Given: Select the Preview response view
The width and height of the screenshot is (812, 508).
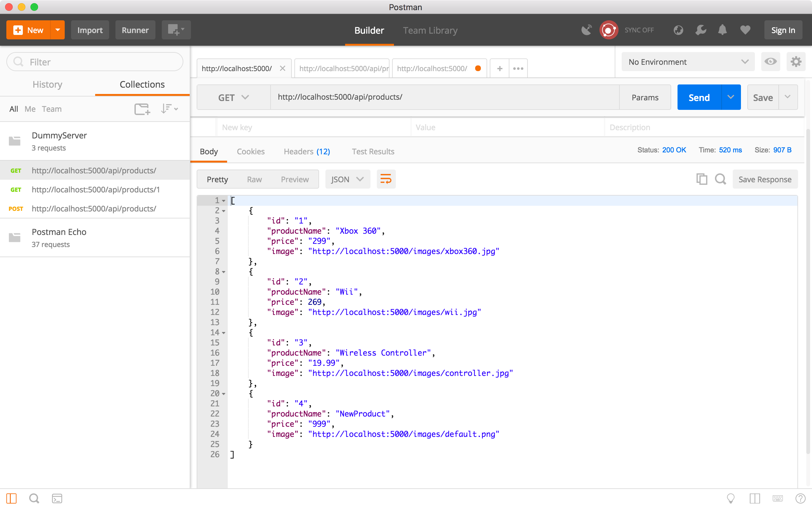Looking at the screenshot, I should pyautogui.click(x=295, y=179).
